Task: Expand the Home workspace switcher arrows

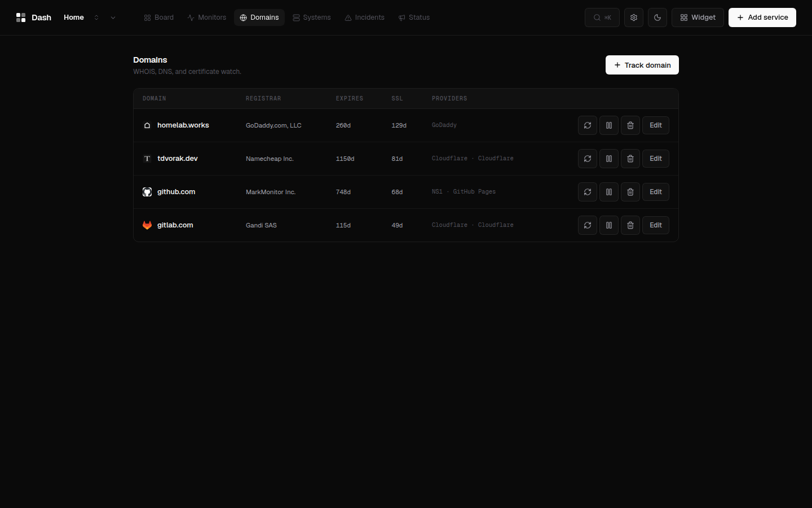Action: tap(96, 17)
